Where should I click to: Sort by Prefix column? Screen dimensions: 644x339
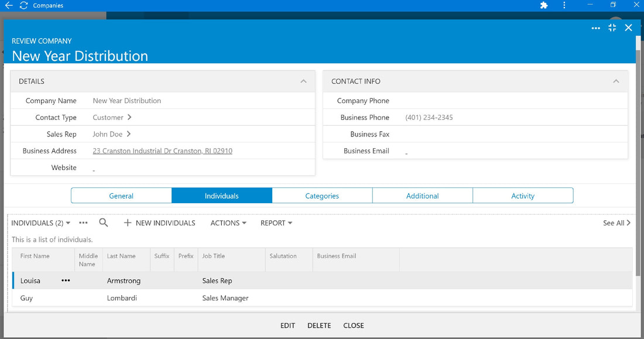point(186,256)
